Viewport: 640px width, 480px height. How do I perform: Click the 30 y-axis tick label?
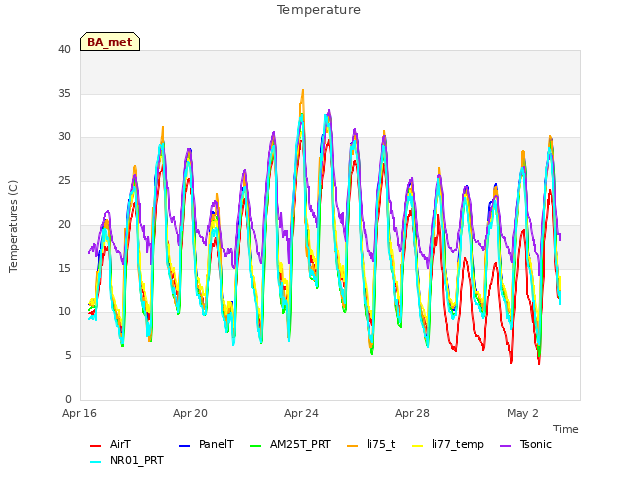[64, 137]
